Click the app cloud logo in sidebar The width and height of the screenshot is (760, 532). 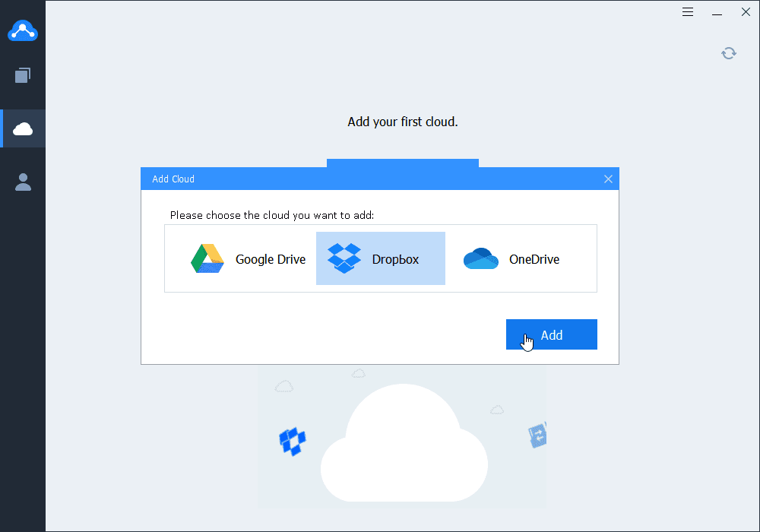coord(23,30)
